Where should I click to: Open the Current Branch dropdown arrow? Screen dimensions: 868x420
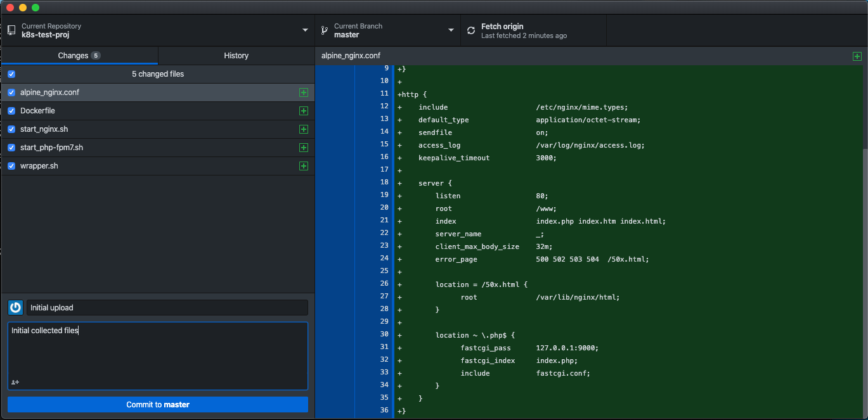point(451,30)
